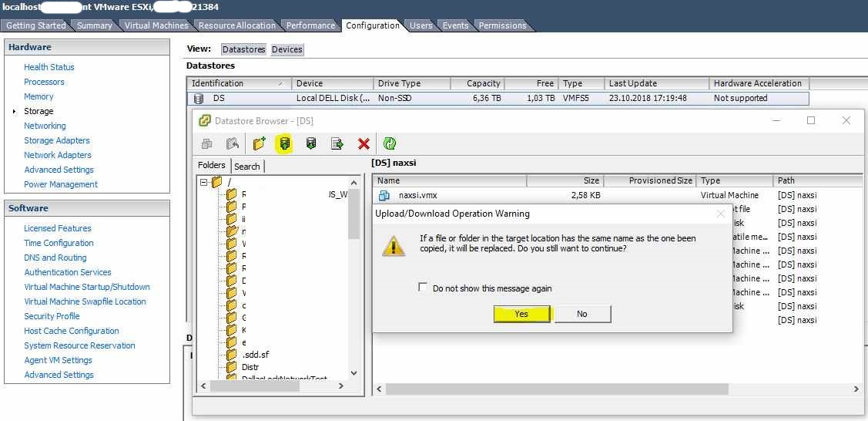
Task: Click the folder tree's scroll down arrow
Action: tap(354, 373)
